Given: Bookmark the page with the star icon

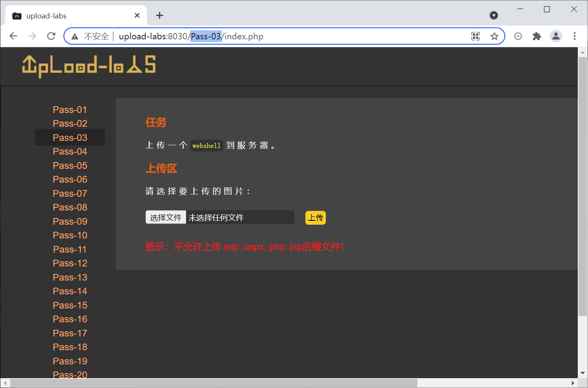Looking at the screenshot, I should click(x=494, y=36).
